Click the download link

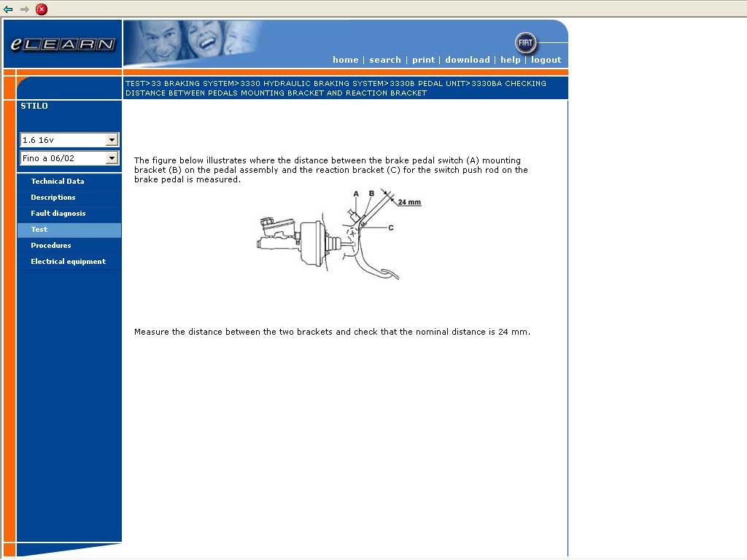click(x=468, y=60)
